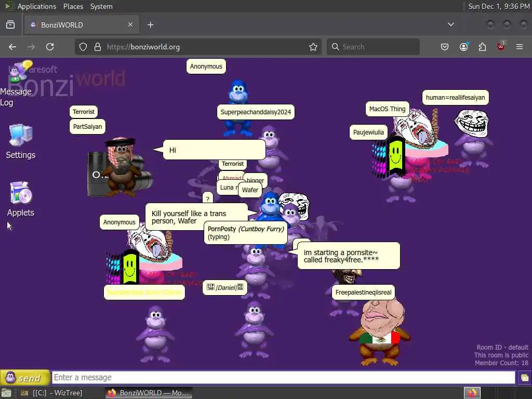Open the Firefox account icon
The width and height of the screenshot is (532, 399).
coord(463,47)
